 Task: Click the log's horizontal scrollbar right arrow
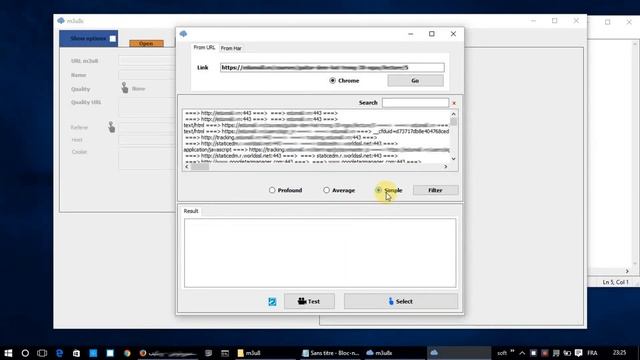point(446,167)
